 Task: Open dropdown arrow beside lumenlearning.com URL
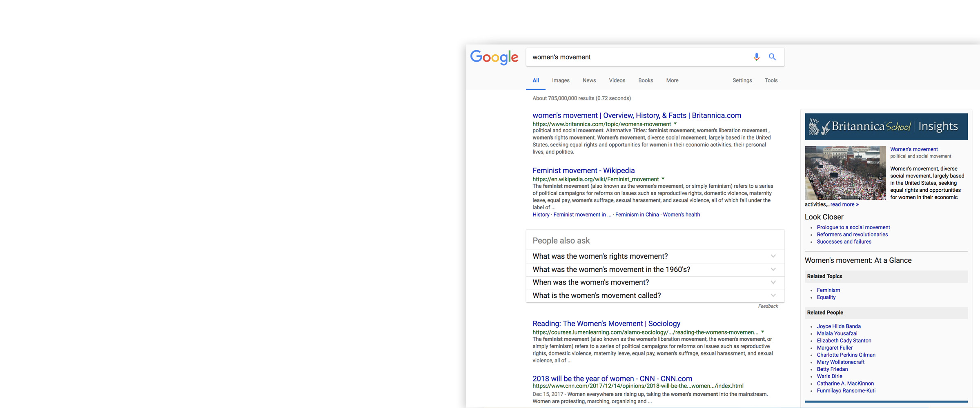tap(762, 332)
